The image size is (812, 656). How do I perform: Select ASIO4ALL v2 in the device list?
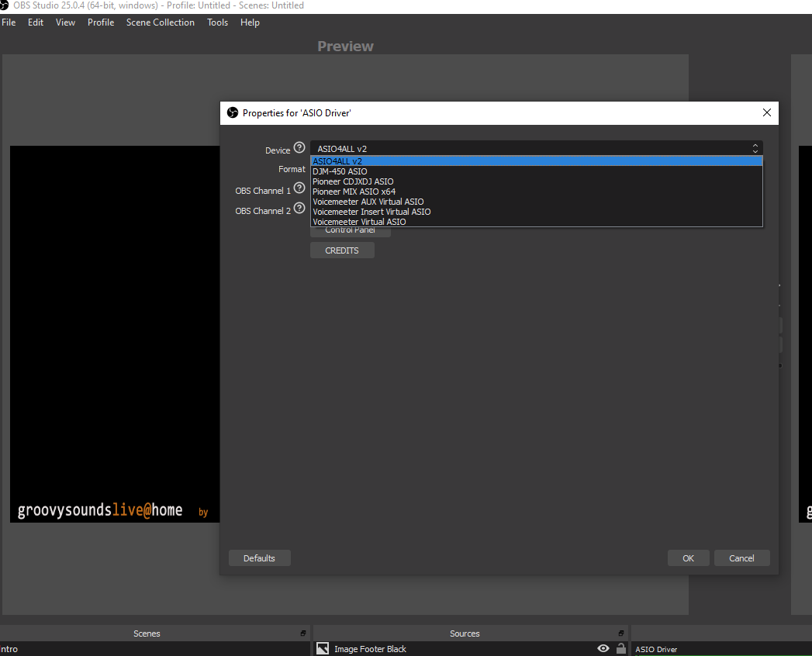click(x=537, y=161)
